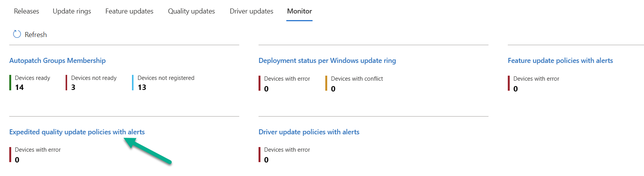Click blue status bar beside Devices not registered
The image size is (644, 176).
(133, 83)
